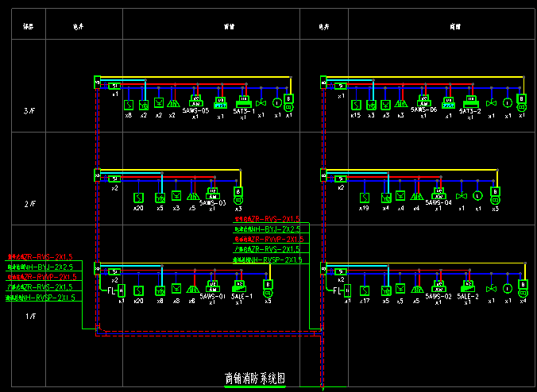This screenshot has width=537, height=392.
Task: Click the green NH-BYJ-2X2.5 label in center legend
Action: click(267, 229)
